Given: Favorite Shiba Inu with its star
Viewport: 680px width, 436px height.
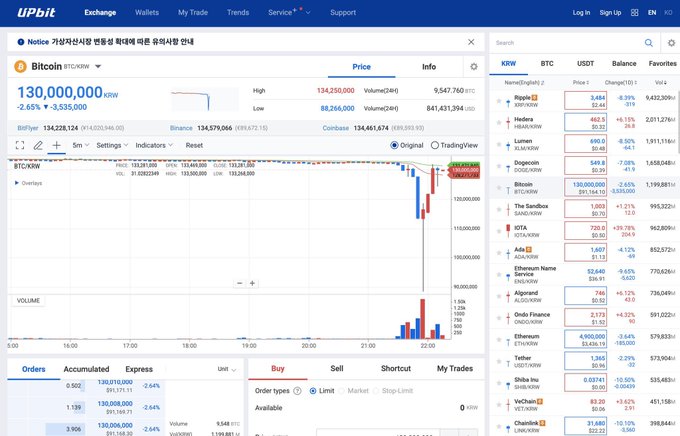Looking at the screenshot, I should pos(499,383).
